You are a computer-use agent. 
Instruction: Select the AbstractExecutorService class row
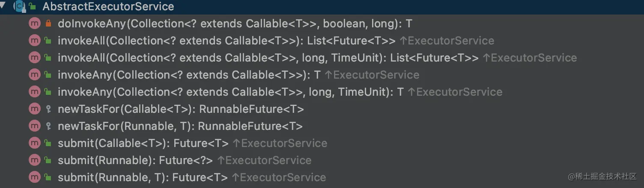(322, 7)
